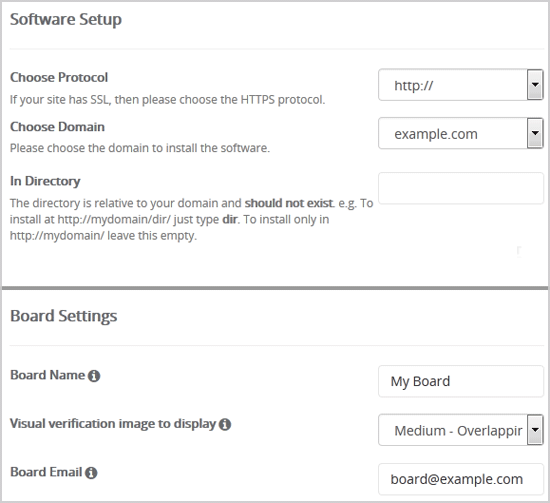Click the Choose Protocol label

pyautogui.click(x=59, y=77)
